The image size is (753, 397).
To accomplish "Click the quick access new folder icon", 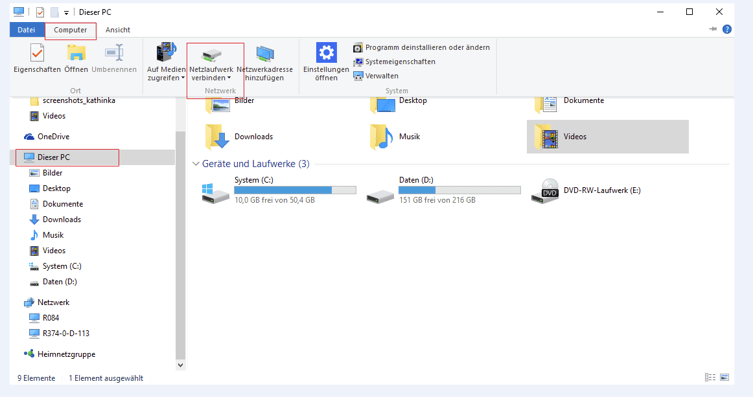I will [54, 12].
